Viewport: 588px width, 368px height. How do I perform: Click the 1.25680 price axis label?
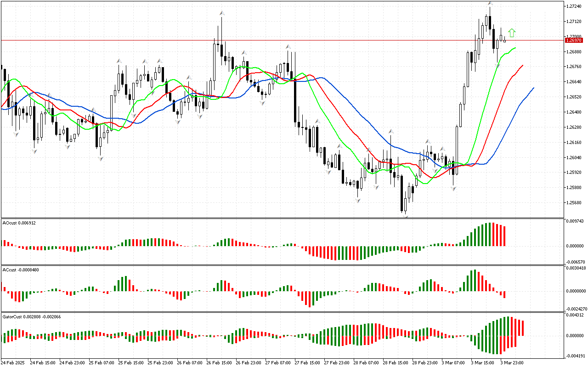click(574, 203)
